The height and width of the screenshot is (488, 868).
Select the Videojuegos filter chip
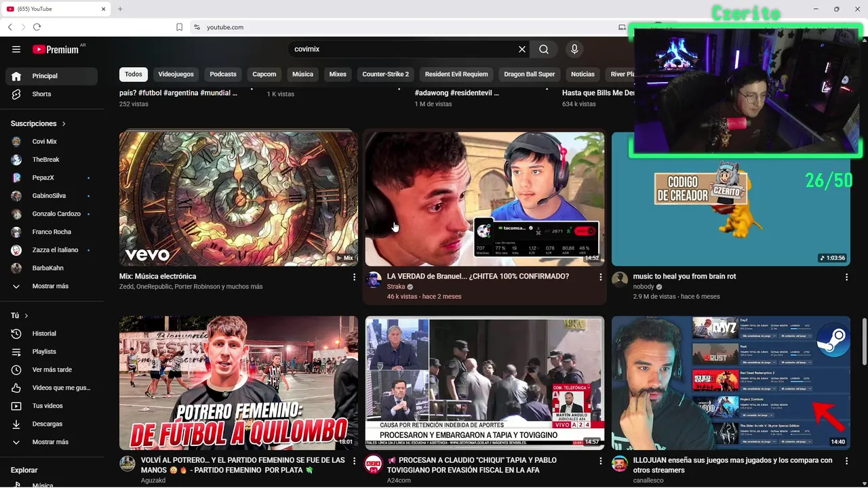click(x=176, y=75)
